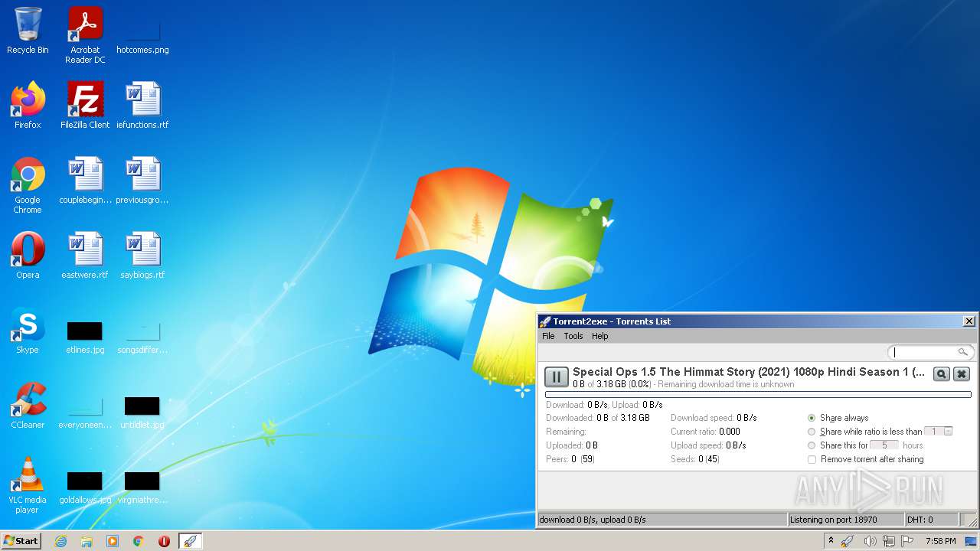This screenshot has height=551, width=980.
Task: Select the iefunctions.rtf document icon
Action: coord(142,106)
